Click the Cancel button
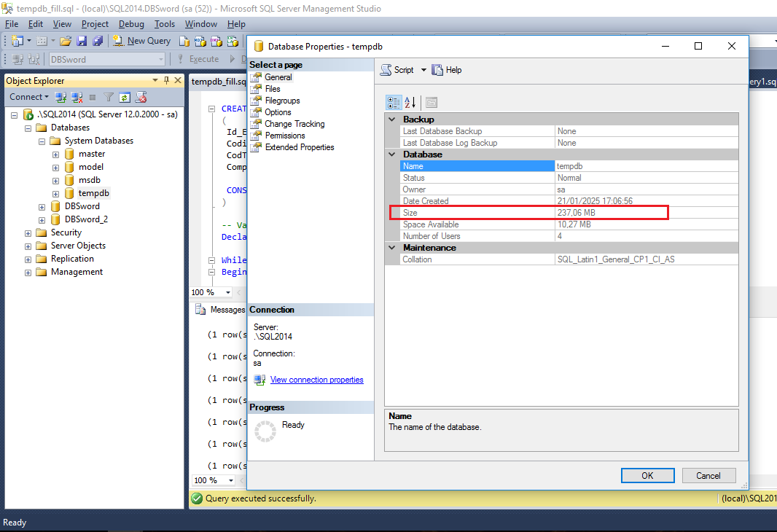Screen dimensions: 777x532 [x=708, y=476]
